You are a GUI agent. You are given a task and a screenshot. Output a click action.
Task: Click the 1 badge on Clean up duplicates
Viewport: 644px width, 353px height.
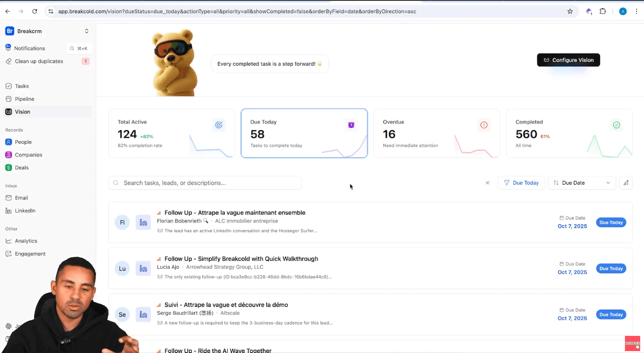point(86,61)
